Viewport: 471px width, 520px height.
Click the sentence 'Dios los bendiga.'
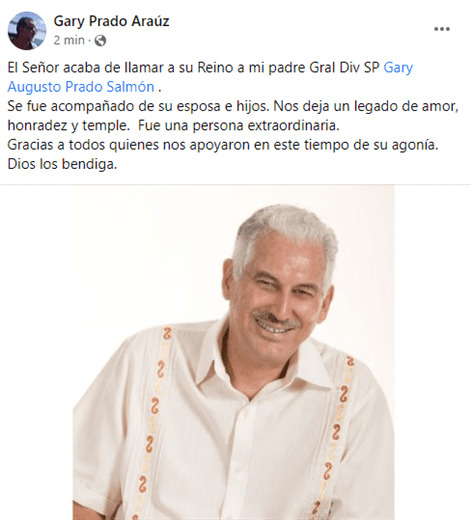coord(62,164)
